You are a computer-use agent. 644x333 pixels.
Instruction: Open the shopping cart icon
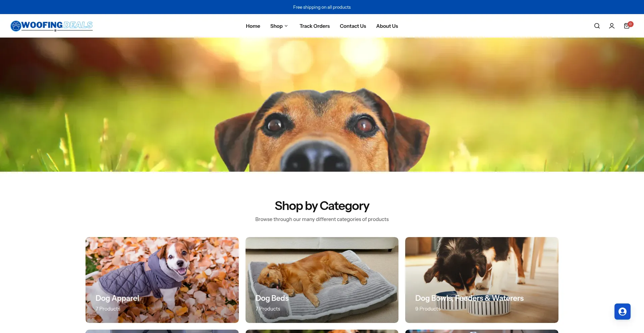click(626, 26)
